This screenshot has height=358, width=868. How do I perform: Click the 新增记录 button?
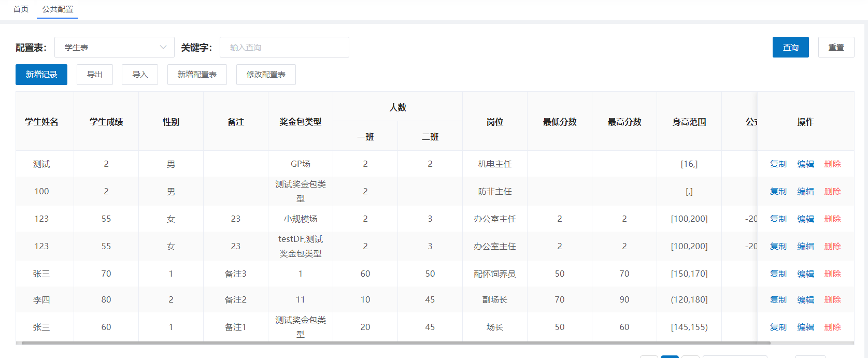pyautogui.click(x=41, y=75)
